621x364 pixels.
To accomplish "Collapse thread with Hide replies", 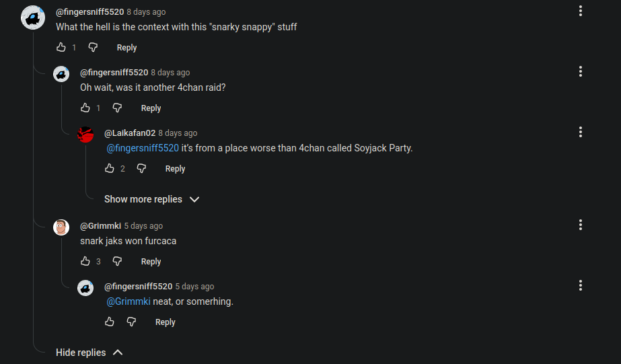I will click(89, 353).
